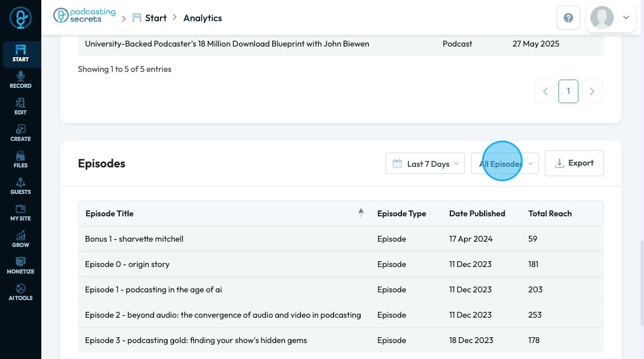Image resolution: width=644 pixels, height=359 pixels.
Task: Open the Edit section in sidebar
Action: (20, 107)
